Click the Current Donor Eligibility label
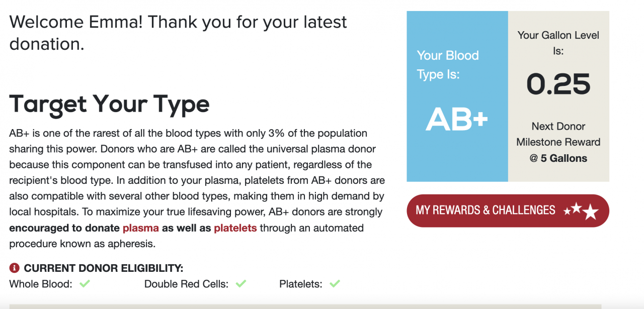This screenshot has width=644, height=309. (x=104, y=268)
